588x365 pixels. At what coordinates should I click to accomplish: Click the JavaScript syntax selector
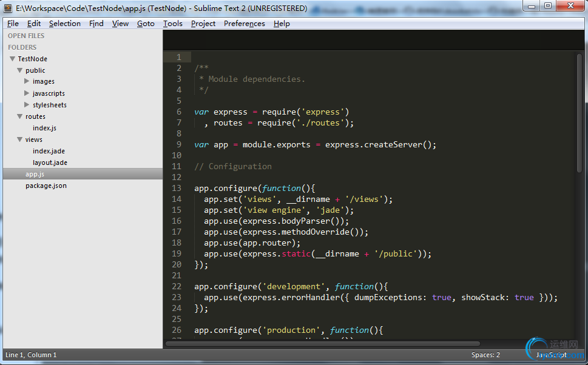tap(551, 355)
